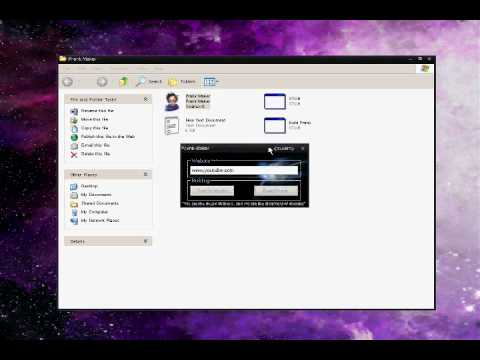The width and height of the screenshot is (480, 360).
Task: Click the Copy this file icon
Action: coord(74,128)
